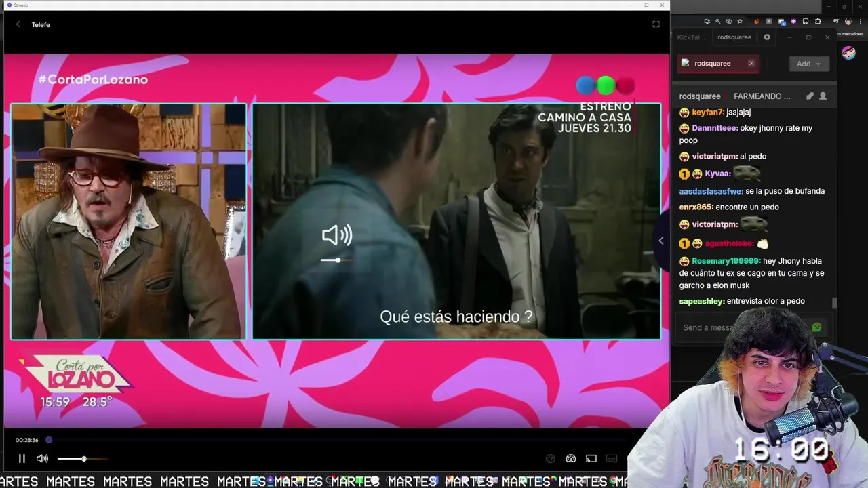Viewport: 868px width, 488px height.
Task: Click the gray M extension icon
Action: click(x=769, y=22)
